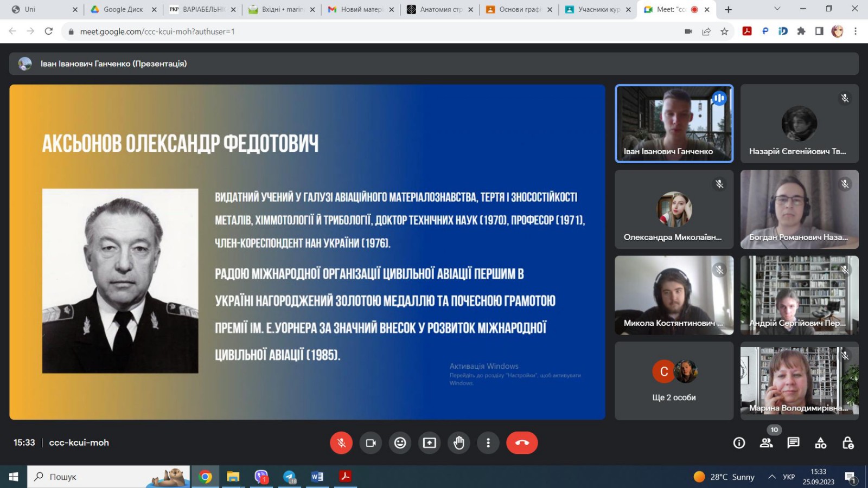Show hidden system tray icons

coord(771,477)
